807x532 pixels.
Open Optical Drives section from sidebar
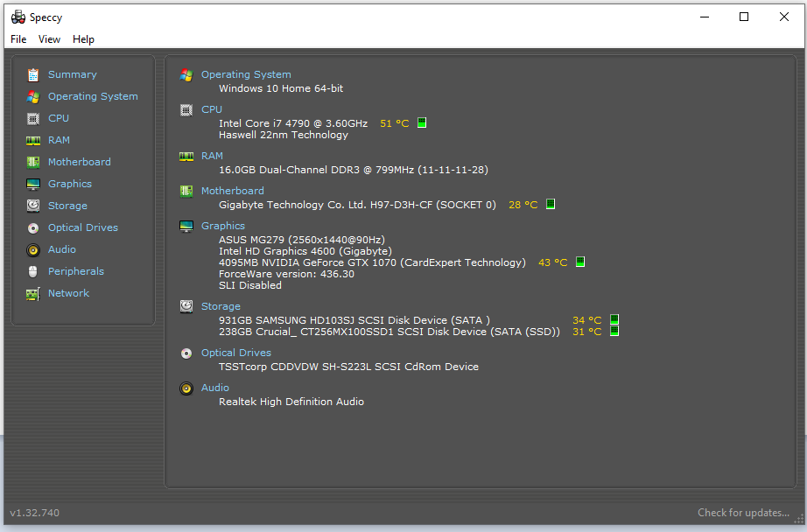tap(83, 227)
